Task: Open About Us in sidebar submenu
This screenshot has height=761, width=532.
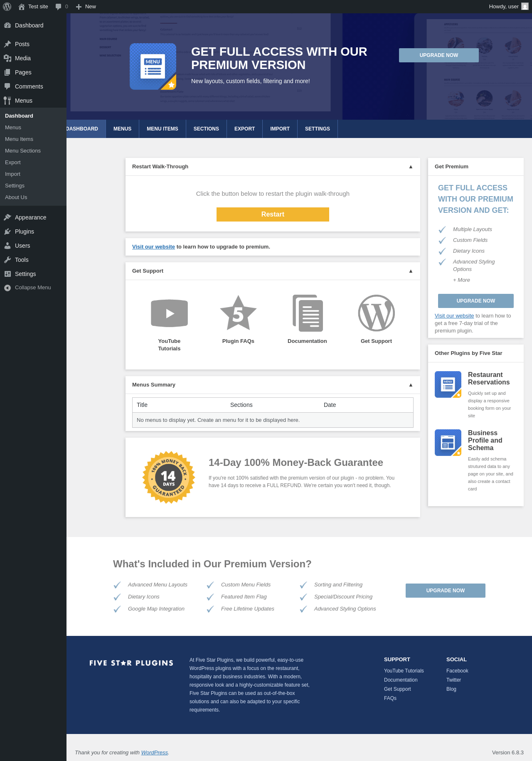Action: click(33, 197)
